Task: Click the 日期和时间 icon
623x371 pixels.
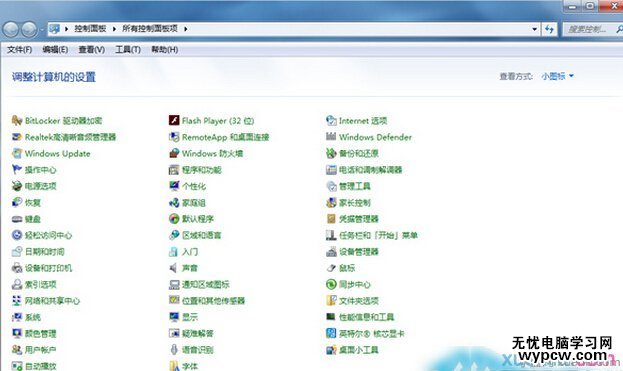Action: (x=17, y=251)
